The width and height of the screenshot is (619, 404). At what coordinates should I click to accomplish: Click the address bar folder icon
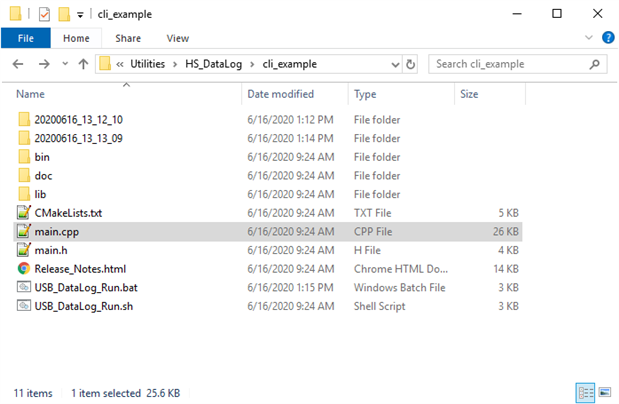pos(105,64)
